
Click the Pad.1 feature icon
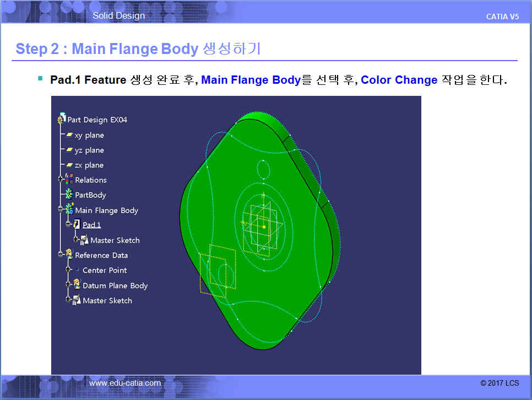[77, 224]
